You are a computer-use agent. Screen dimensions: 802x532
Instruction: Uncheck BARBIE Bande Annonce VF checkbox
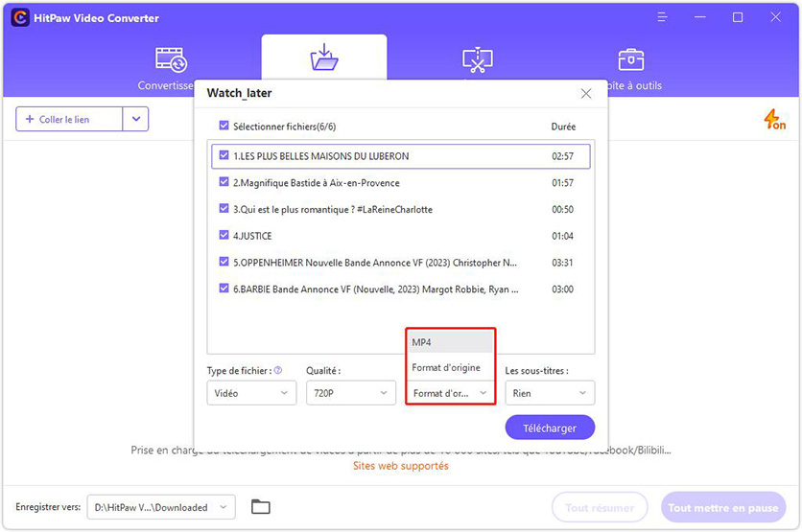click(224, 289)
